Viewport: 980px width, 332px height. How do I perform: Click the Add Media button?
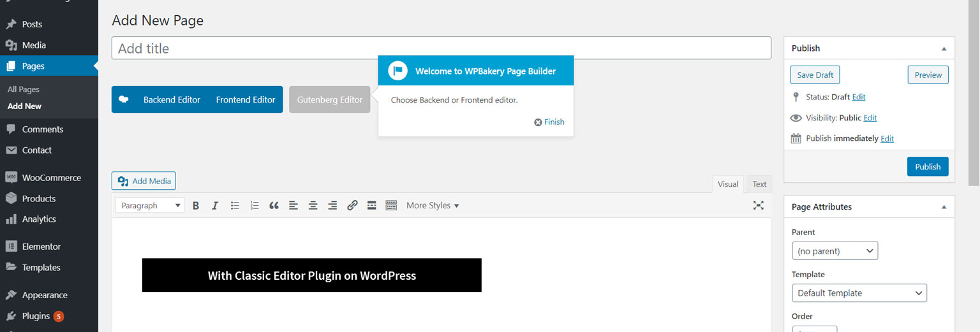click(x=144, y=181)
